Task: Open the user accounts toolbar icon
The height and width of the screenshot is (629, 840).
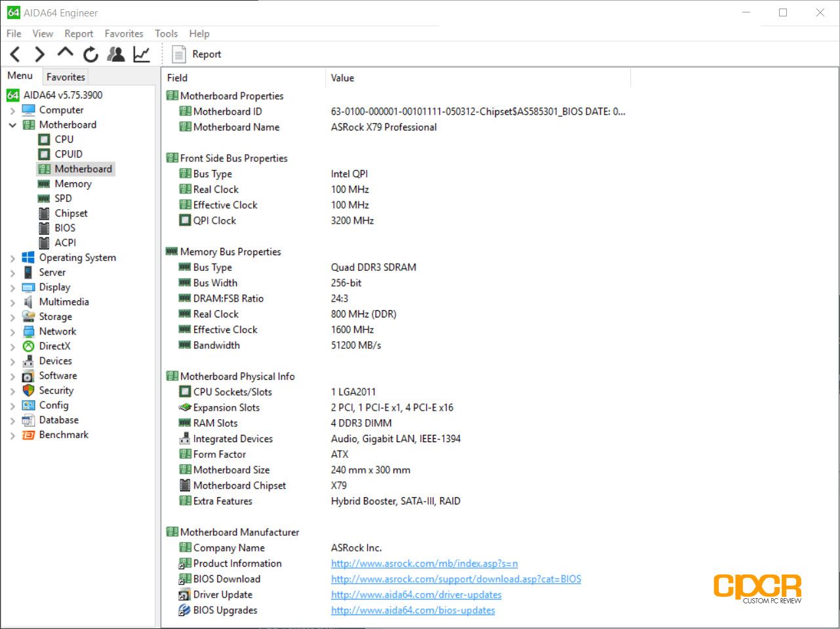Action: click(116, 54)
